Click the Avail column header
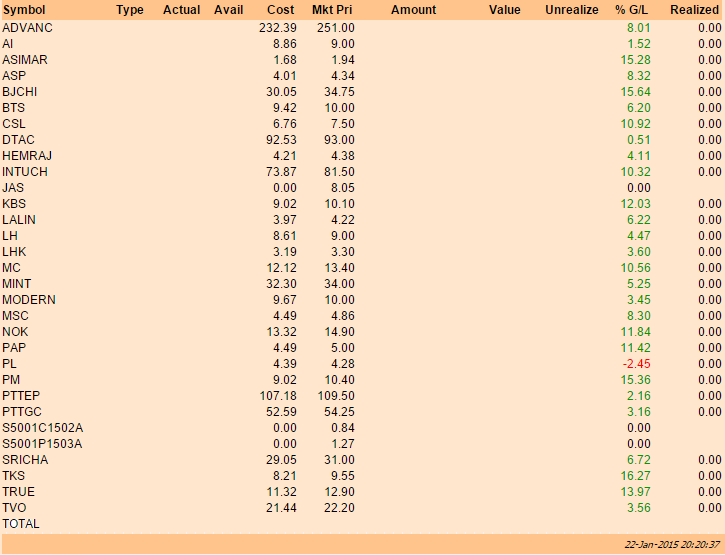Screen dimensions: 725x555 pos(228,10)
